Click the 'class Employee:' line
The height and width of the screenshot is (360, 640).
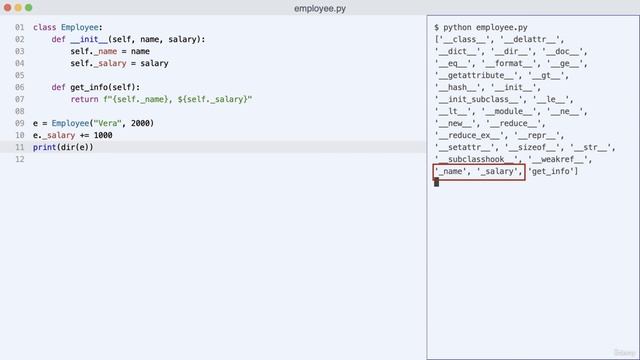click(x=68, y=27)
